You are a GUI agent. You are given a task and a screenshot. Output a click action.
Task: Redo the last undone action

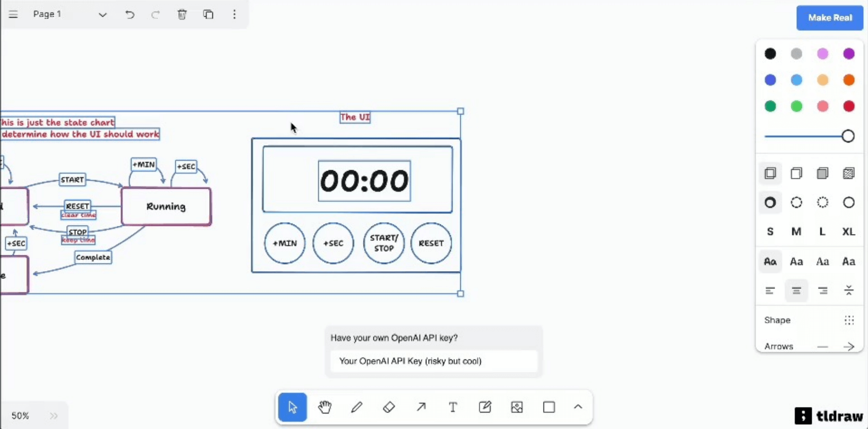point(155,14)
